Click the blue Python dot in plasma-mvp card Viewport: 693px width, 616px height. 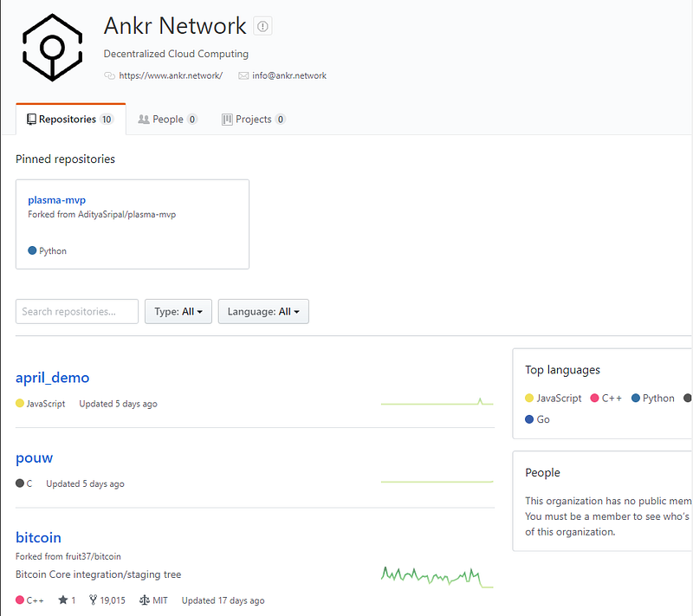[x=32, y=250]
